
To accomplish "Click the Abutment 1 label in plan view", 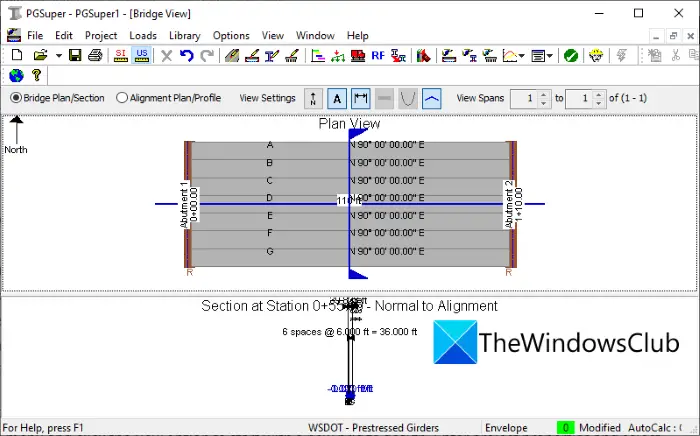I will [184, 204].
